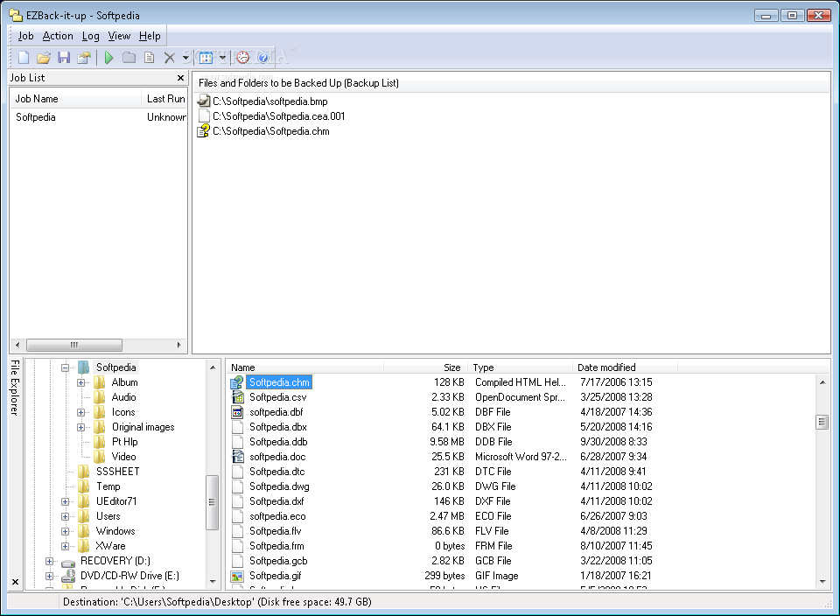The image size is (840, 616).
Task: Select C:\Softpedia\Softpedia.cea.001 in Backup List
Action: pos(278,116)
